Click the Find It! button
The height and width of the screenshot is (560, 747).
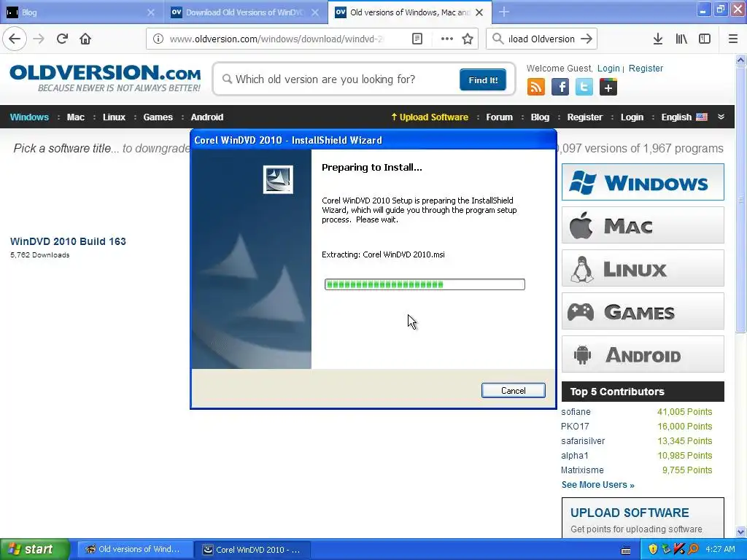point(483,80)
